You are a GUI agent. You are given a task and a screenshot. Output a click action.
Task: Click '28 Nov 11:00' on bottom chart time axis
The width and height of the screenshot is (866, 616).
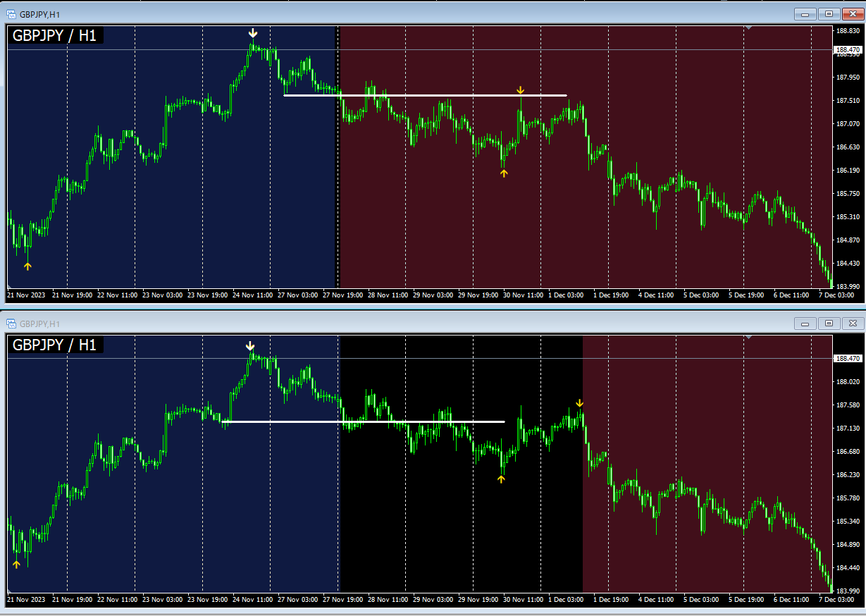388,600
